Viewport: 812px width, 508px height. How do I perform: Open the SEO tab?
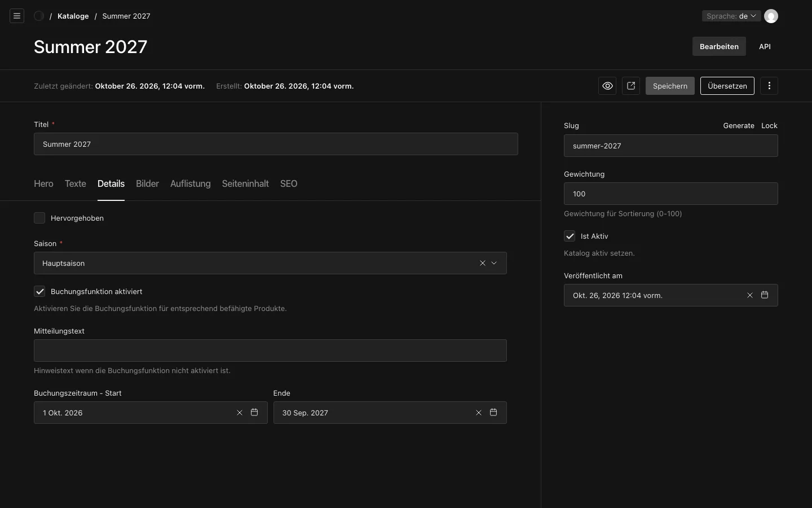pyautogui.click(x=289, y=183)
